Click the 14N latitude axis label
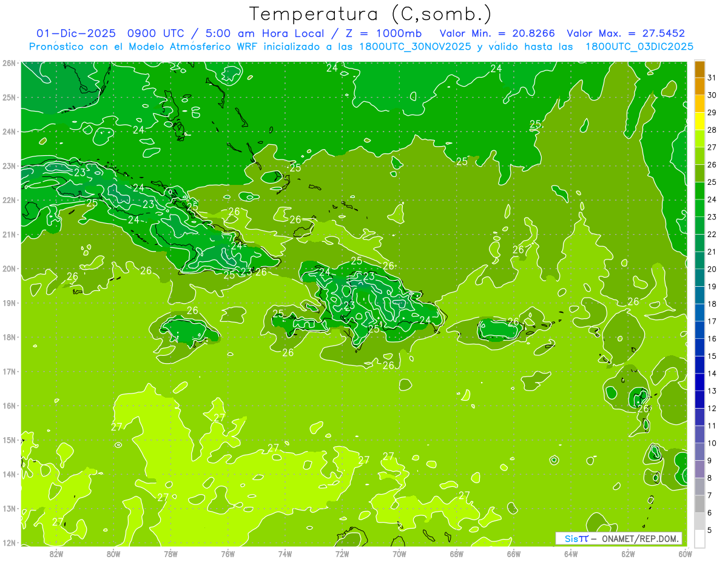 (x=8, y=474)
